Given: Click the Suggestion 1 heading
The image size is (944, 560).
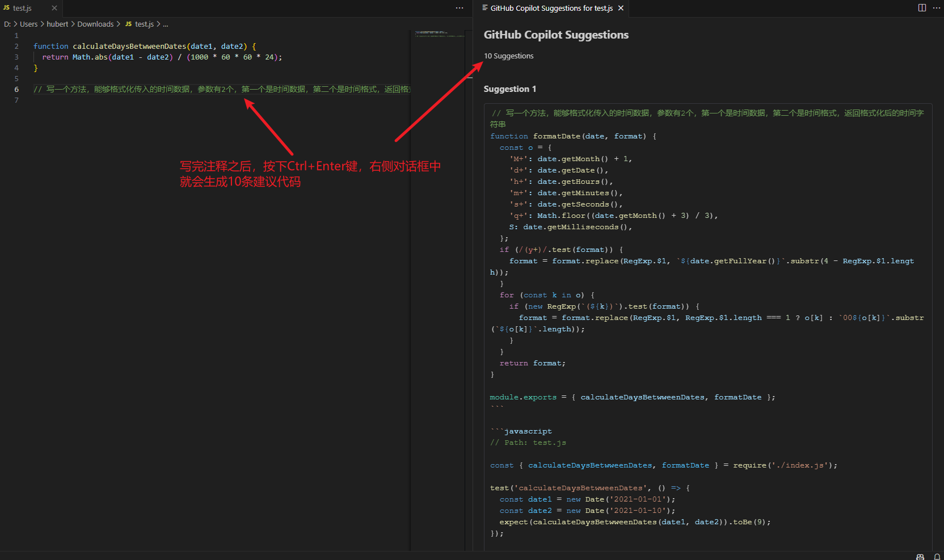Looking at the screenshot, I should point(509,89).
